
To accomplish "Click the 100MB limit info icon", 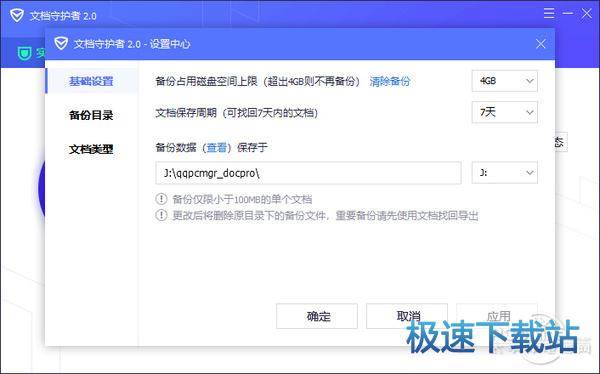I will pyautogui.click(x=161, y=199).
